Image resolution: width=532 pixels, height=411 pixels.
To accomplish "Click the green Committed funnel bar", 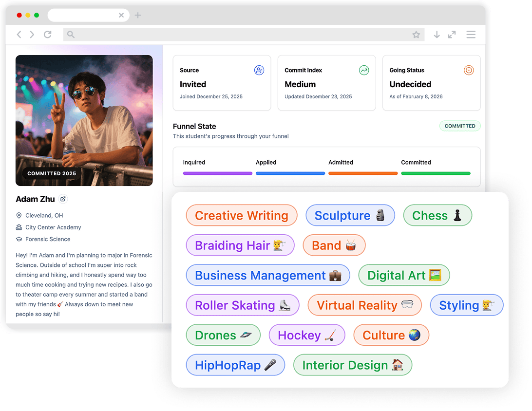I will click(436, 173).
